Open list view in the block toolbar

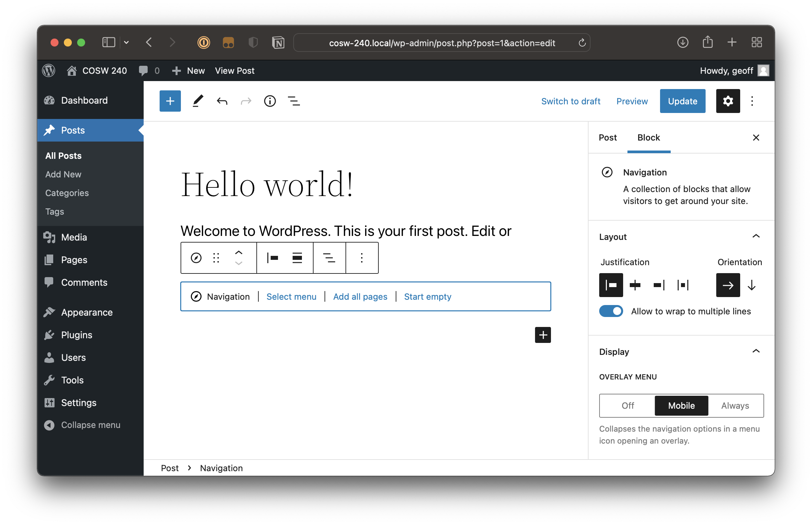coord(329,258)
